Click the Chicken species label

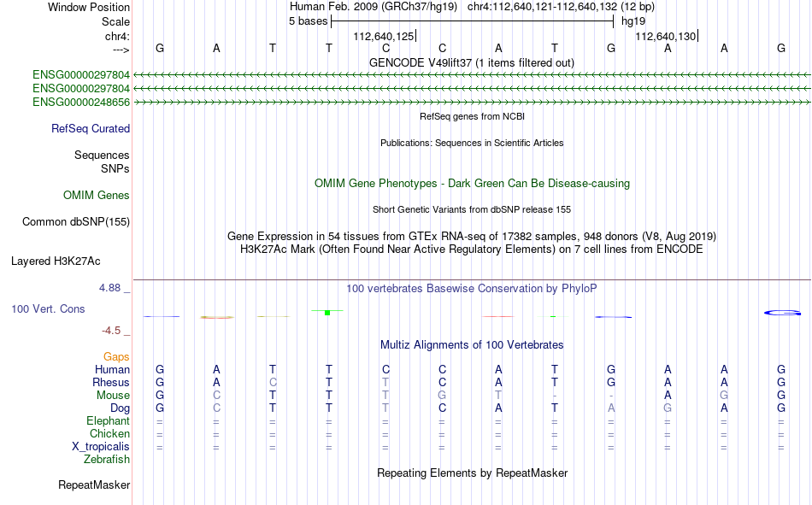pyautogui.click(x=109, y=433)
